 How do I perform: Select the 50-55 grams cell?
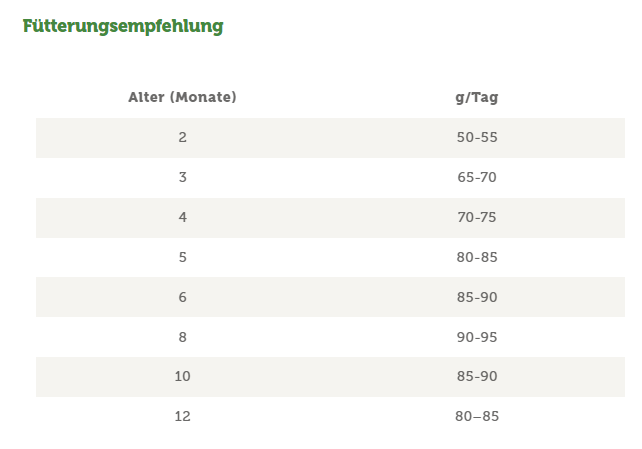pyautogui.click(x=476, y=137)
